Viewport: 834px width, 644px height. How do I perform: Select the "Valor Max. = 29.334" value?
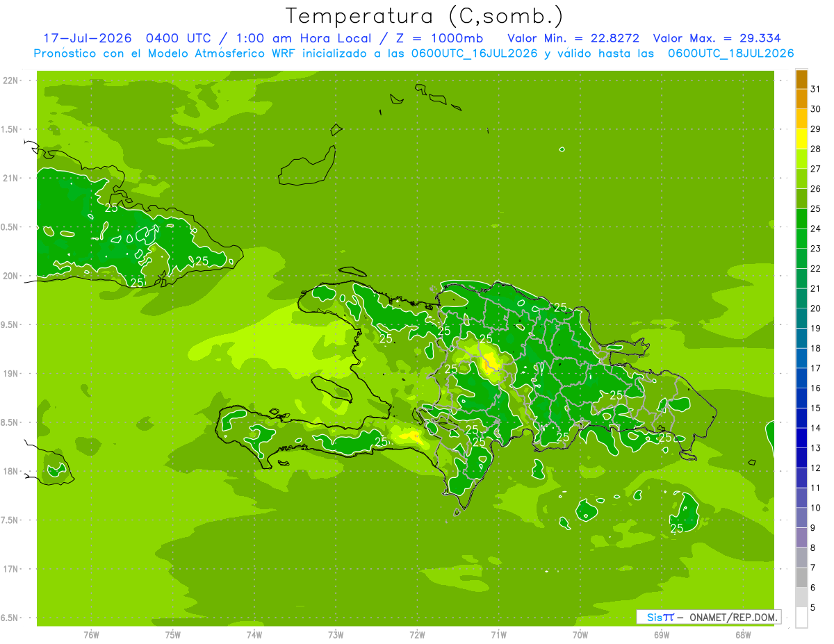717,38
